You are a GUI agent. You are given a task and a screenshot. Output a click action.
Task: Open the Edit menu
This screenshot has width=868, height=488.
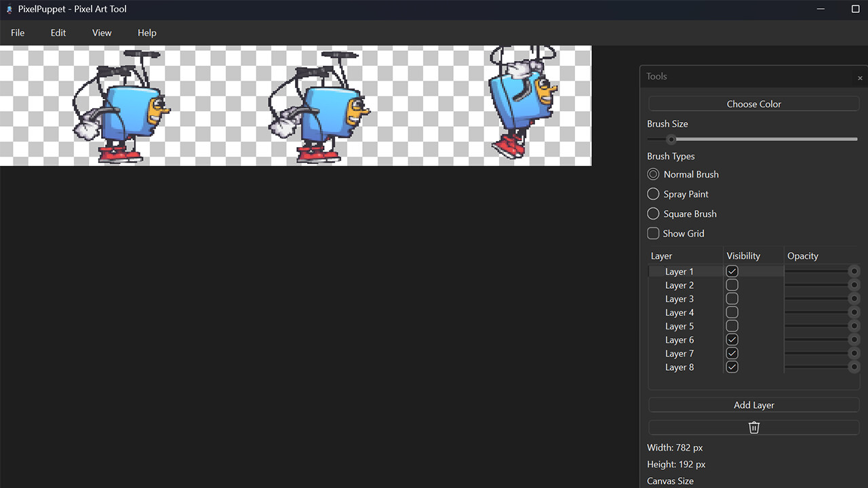58,33
